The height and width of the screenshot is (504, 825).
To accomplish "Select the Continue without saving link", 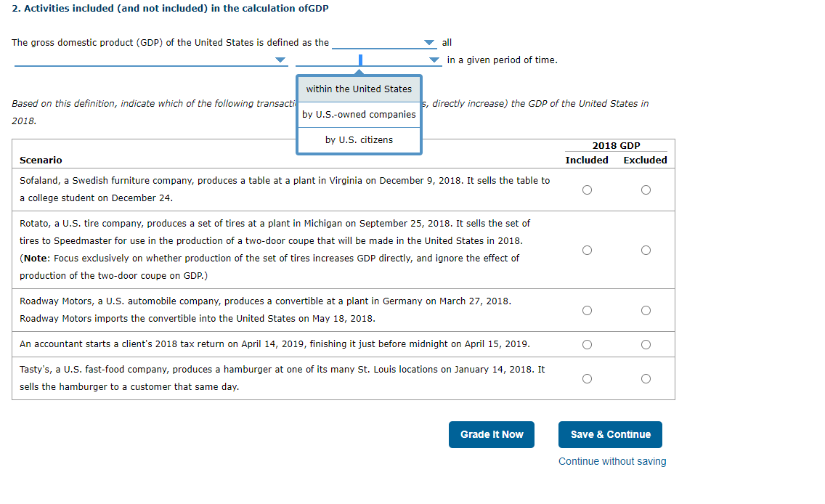I will [611, 461].
